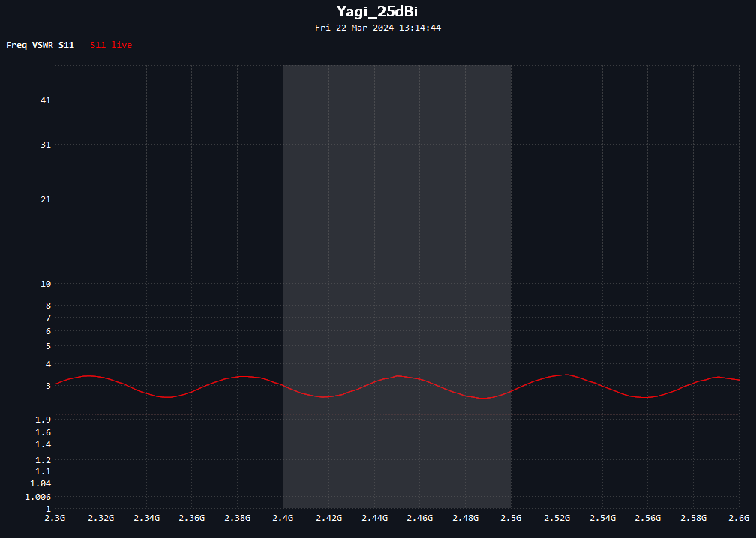The height and width of the screenshot is (538, 756).
Task: Click the VSWR value 10 axis label
Action: pyautogui.click(x=45, y=284)
